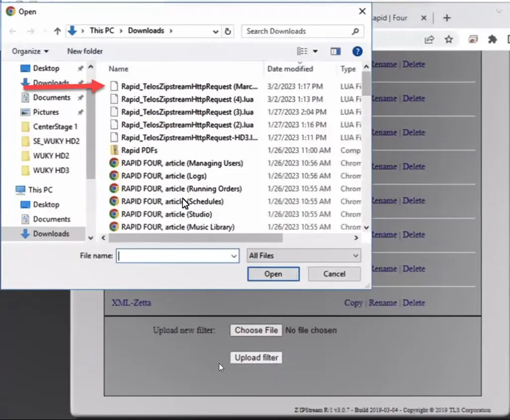Click Chrome's share page icon
Image resolution: width=510 pixels, height=420 pixels.
[429, 40]
